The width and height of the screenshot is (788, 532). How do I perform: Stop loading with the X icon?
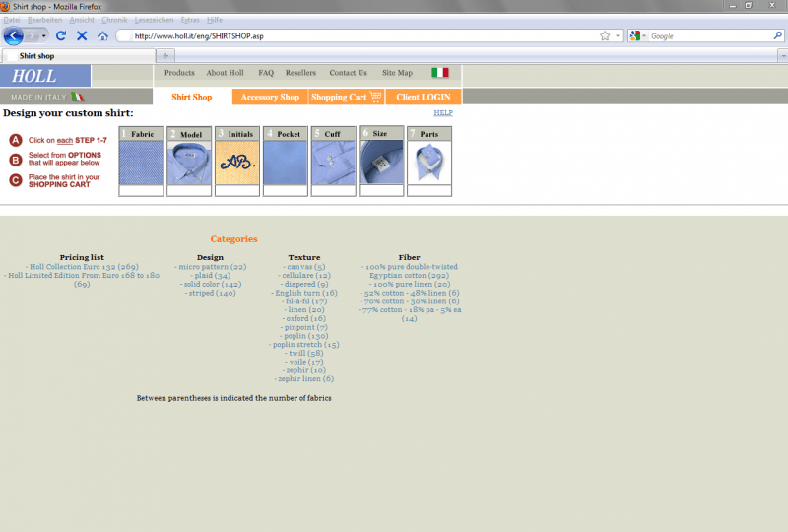82,35
